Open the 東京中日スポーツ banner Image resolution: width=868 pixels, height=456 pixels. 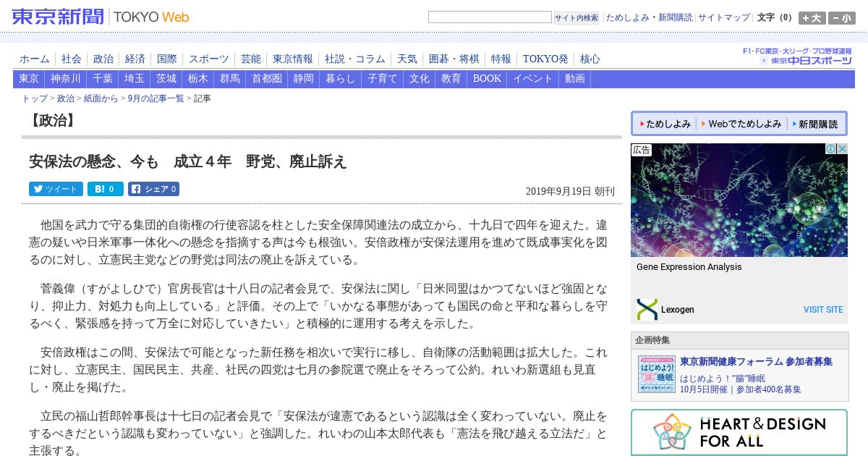797,56
